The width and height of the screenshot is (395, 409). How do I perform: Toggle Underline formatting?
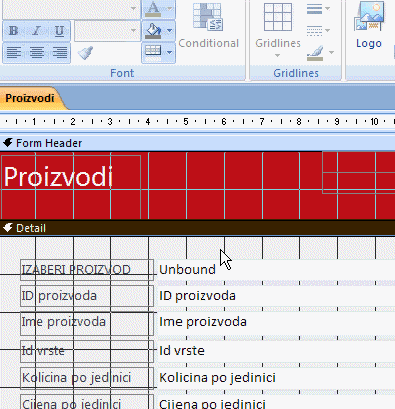(x=59, y=31)
